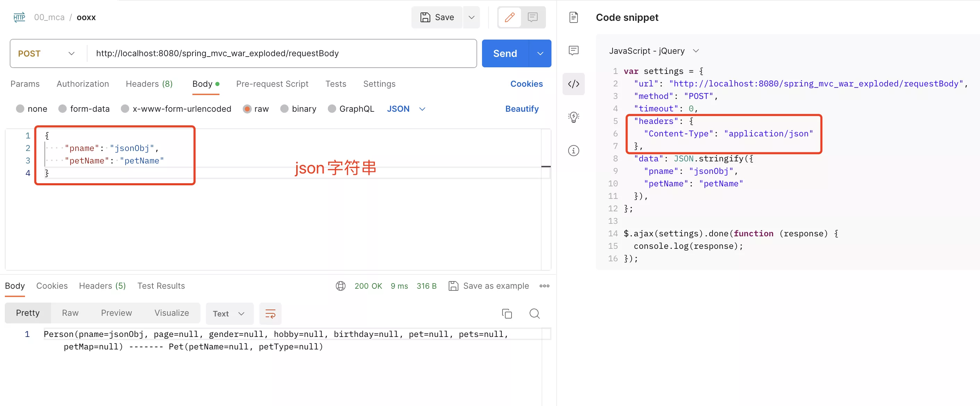The image size is (980, 406).
Task: Click the 00_mca collection breadcrumb
Action: tap(49, 17)
